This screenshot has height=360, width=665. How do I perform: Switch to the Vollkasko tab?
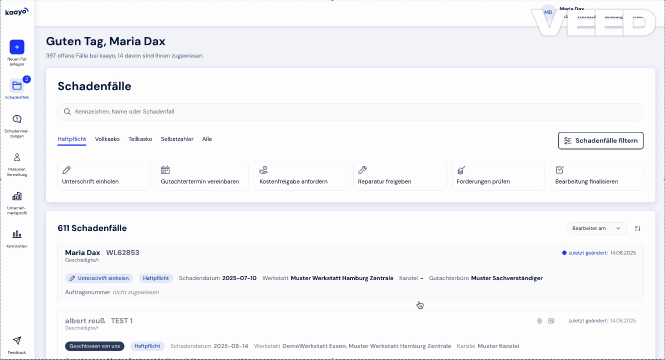point(107,139)
